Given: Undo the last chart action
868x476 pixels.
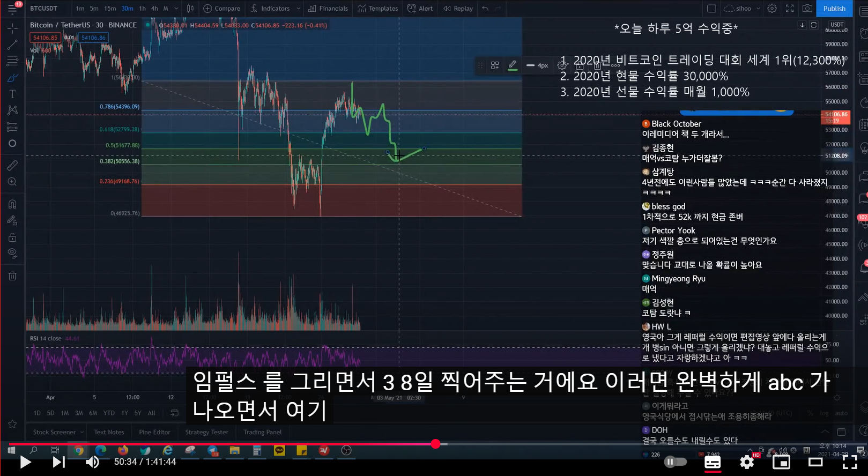Looking at the screenshot, I should [485, 9].
